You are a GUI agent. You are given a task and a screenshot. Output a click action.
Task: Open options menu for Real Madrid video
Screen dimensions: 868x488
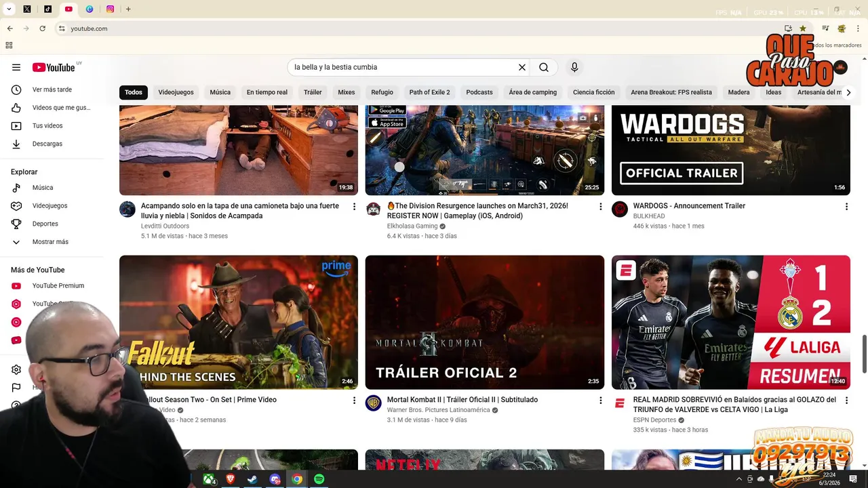click(846, 401)
